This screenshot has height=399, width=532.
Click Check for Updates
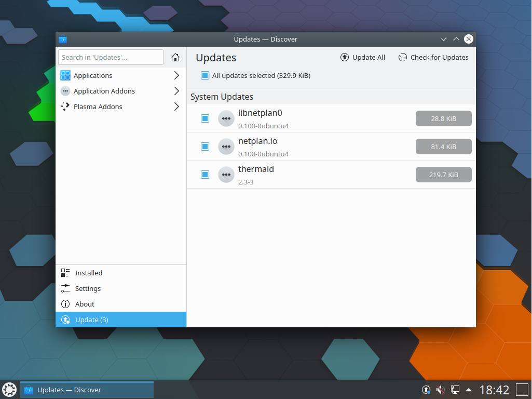pos(433,57)
